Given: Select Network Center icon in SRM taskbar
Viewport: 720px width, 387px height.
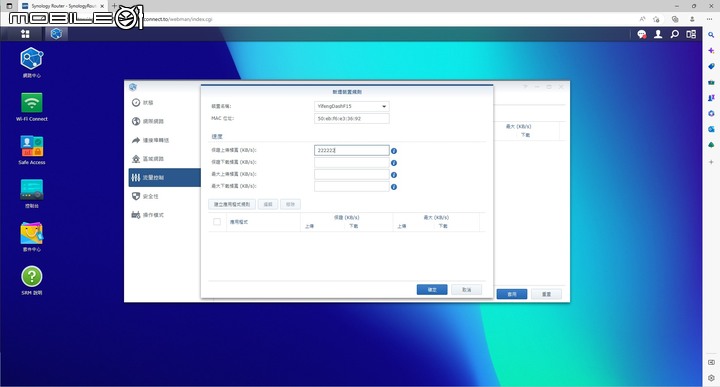Looking at the screenshot, I should pyautogui.click(x=56, y=34).
